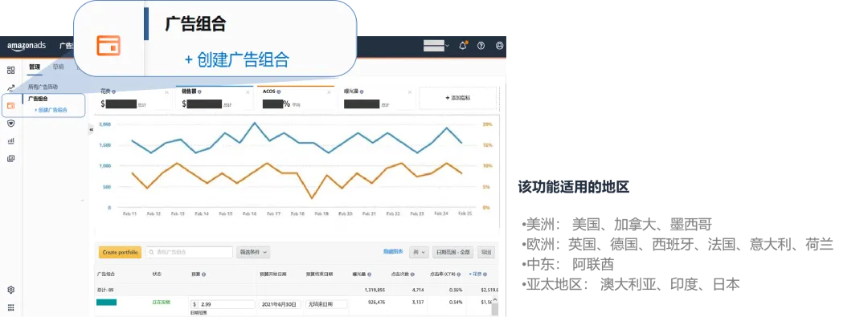Click the yellow Create portfolio button
Screen dimensions: 868x317
point(120,252)
